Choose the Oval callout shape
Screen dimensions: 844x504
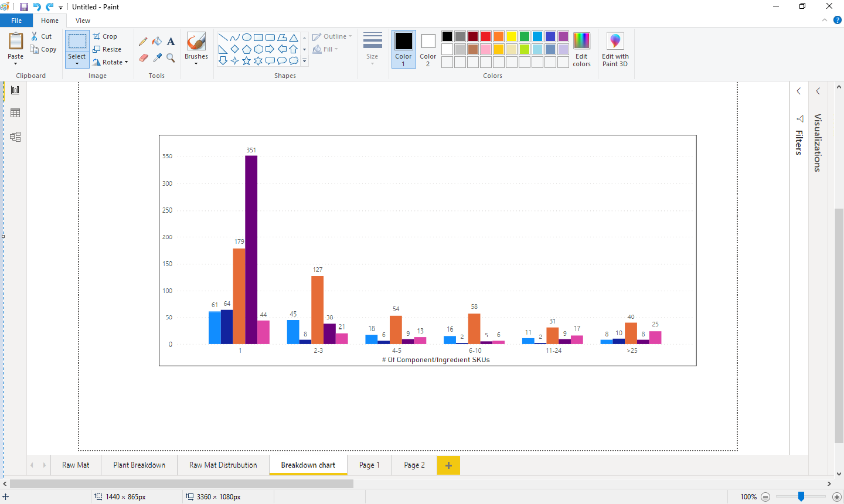coord(282,60)
